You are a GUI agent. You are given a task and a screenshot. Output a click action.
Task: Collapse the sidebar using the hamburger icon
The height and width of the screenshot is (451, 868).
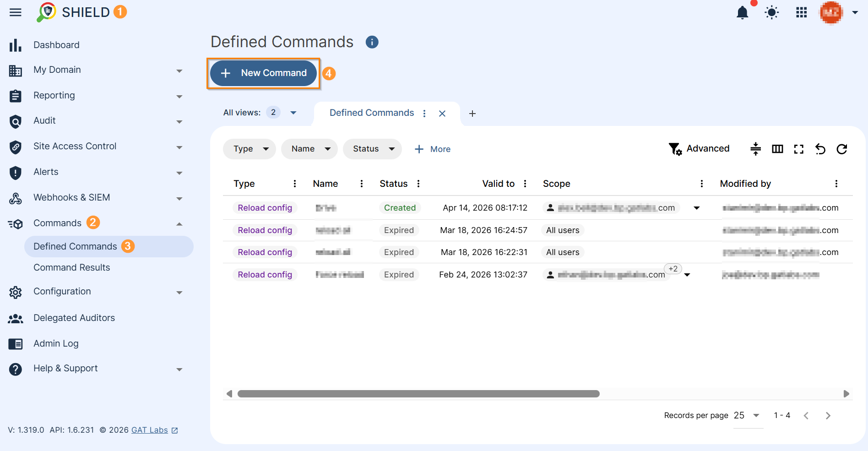pyautogui.click(x=15, y=12)
